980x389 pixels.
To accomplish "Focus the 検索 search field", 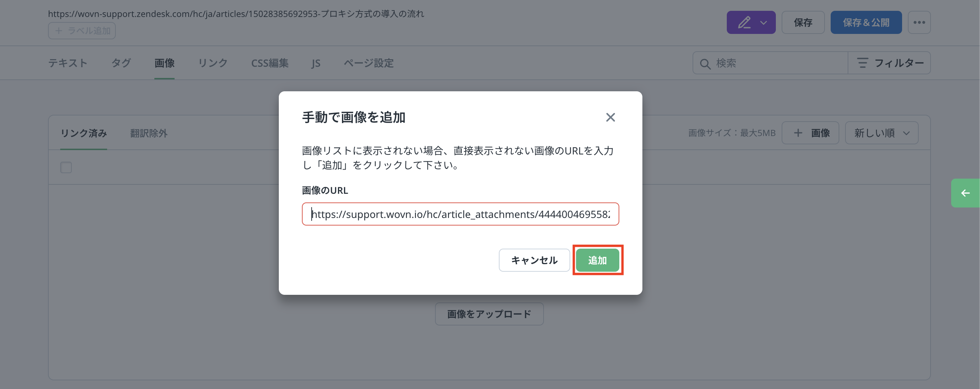I will click(x=770, y=63).
